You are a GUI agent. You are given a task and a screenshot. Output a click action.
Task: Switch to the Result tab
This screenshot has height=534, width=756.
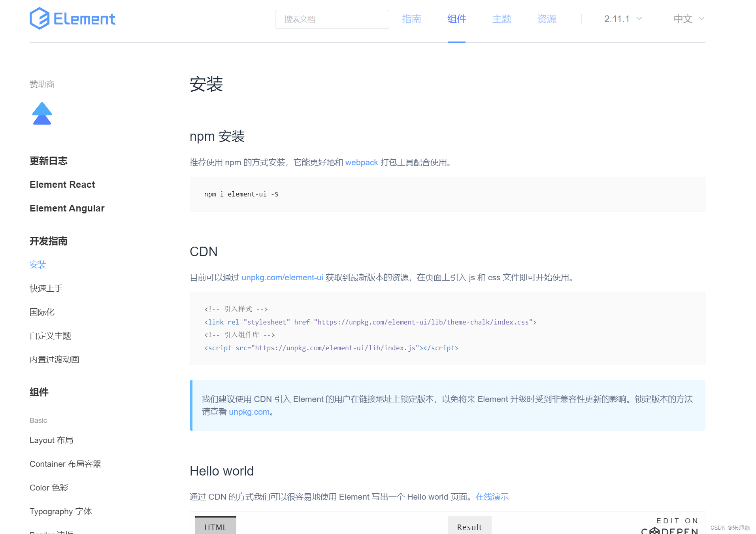(x=469, y=527)
